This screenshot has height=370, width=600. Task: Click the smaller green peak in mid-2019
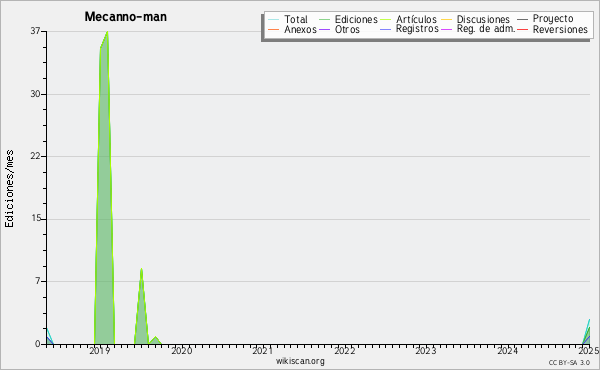pyautogui.click(x=141, y=306)
